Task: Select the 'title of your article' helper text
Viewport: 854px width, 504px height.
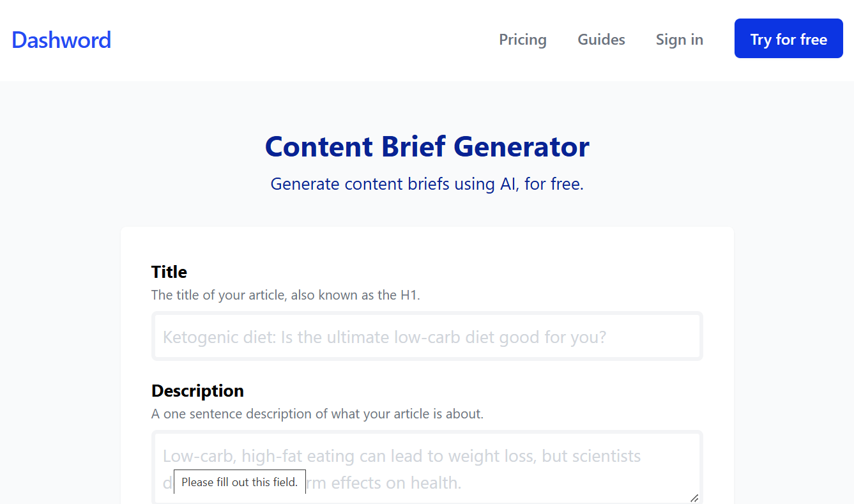Action: tap(285, 294)
